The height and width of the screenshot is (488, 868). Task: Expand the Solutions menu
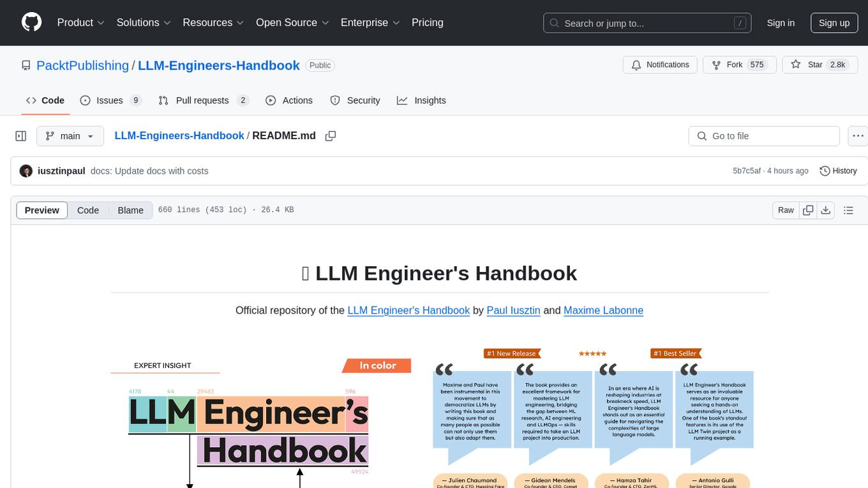point(144,22)
